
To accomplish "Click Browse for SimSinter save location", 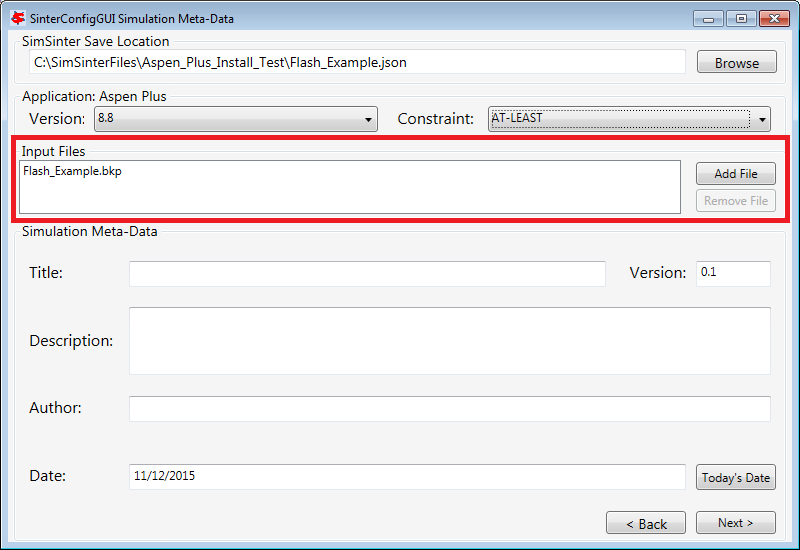I will (736, 63).
